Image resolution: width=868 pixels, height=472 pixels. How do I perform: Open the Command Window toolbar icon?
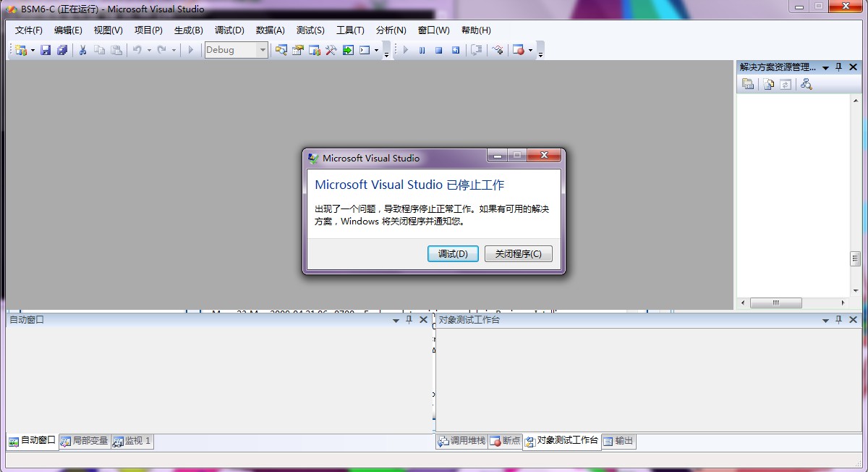click(365, 50)
